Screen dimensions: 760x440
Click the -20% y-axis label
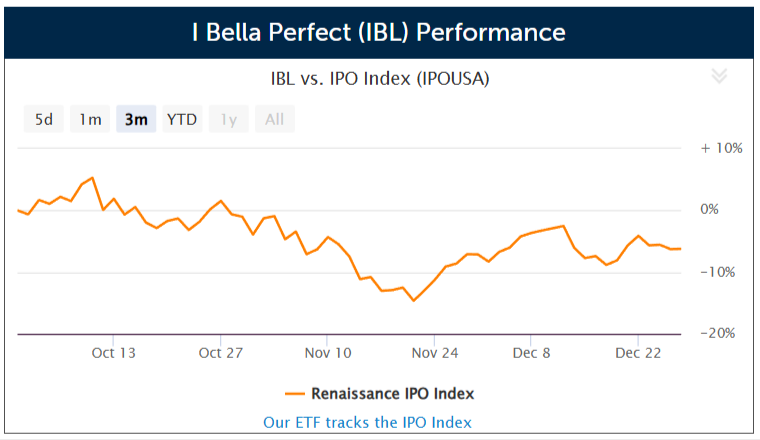(x=718, y=333)
